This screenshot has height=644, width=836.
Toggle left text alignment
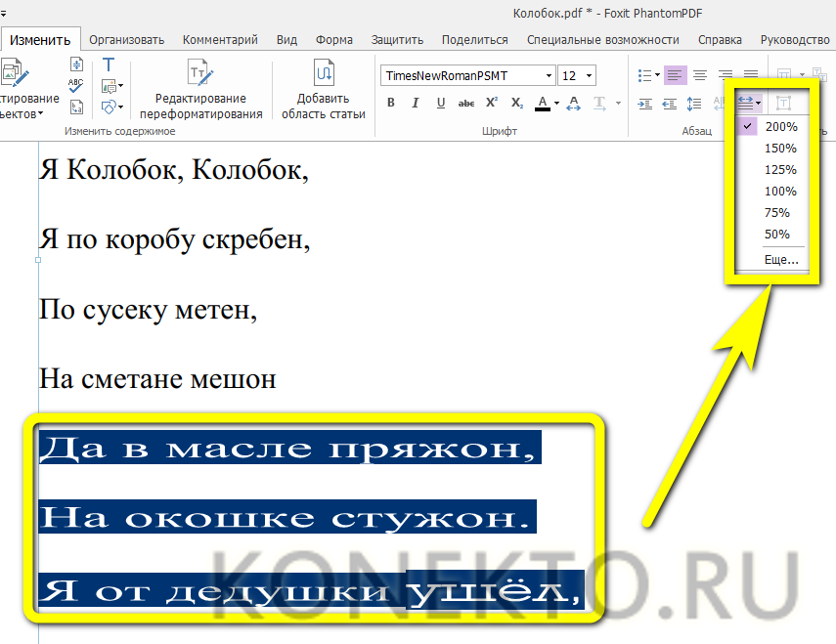coord(675,75)
